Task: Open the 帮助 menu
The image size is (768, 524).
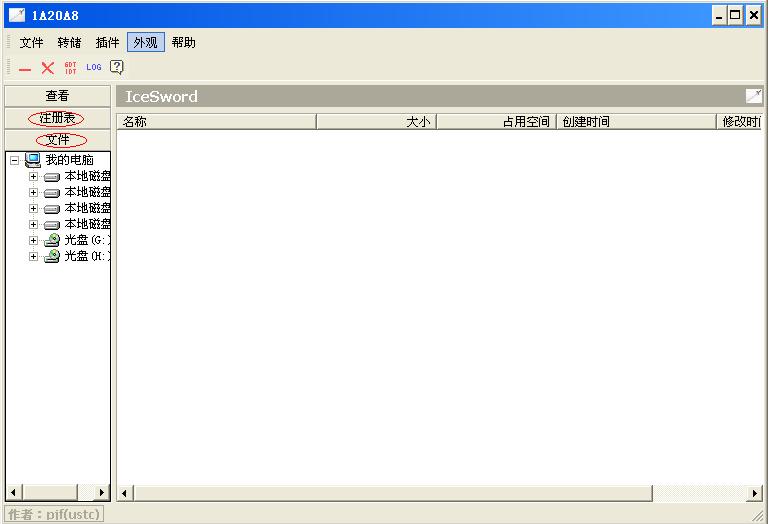Action: coord(184,43)
